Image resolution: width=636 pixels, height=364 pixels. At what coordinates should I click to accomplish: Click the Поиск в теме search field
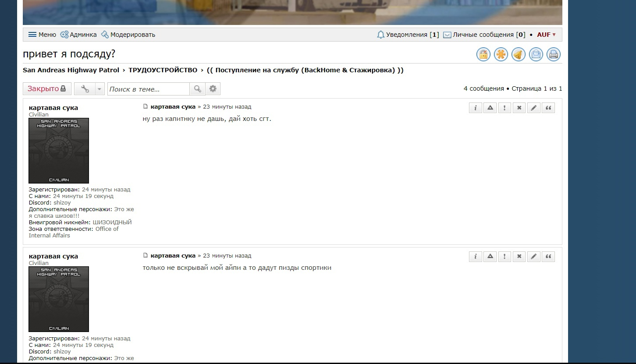[148, 89]
